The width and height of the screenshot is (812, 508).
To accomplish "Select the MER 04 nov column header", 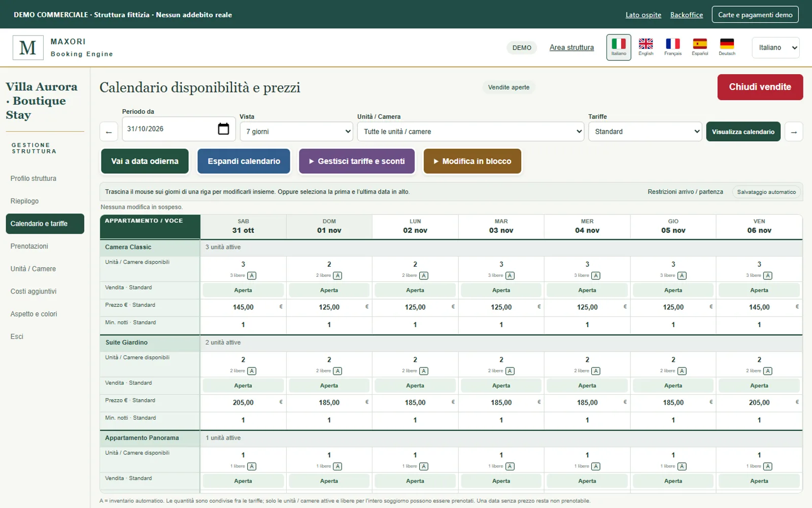I will click(587, 227).
